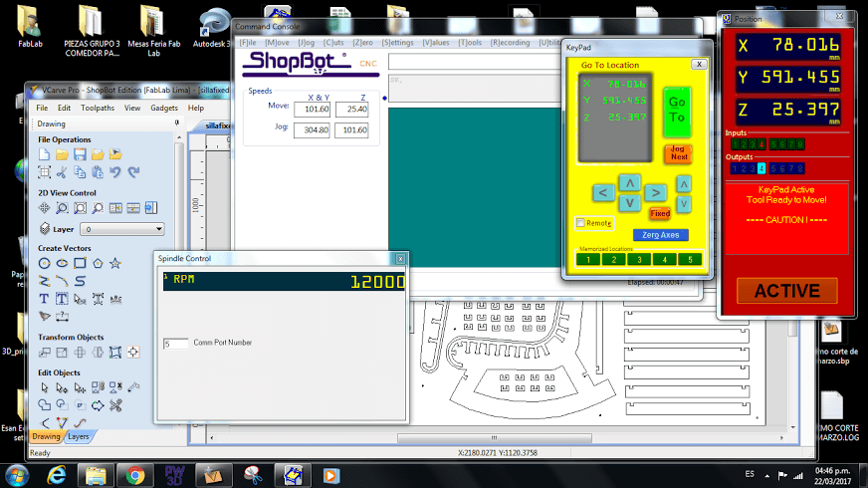The width and height of the screenshot is (868, 488).
Task: Click the Trim vectors scissors icon
Action: coord(115,405)
